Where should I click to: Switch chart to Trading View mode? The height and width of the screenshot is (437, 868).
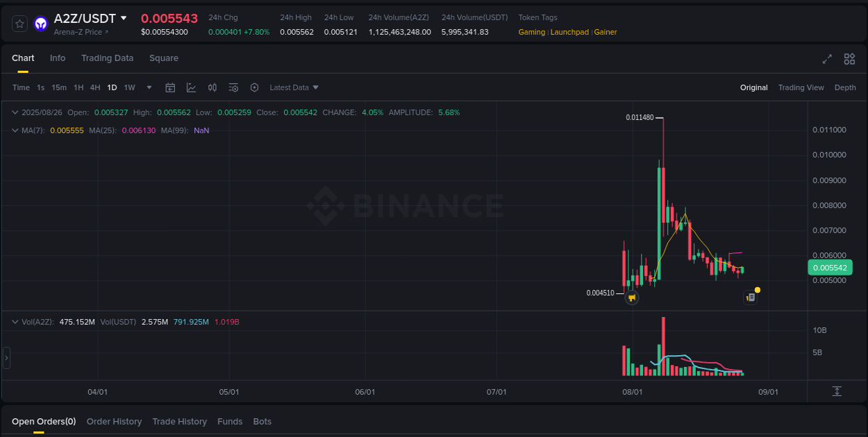[x=801, y=87]
